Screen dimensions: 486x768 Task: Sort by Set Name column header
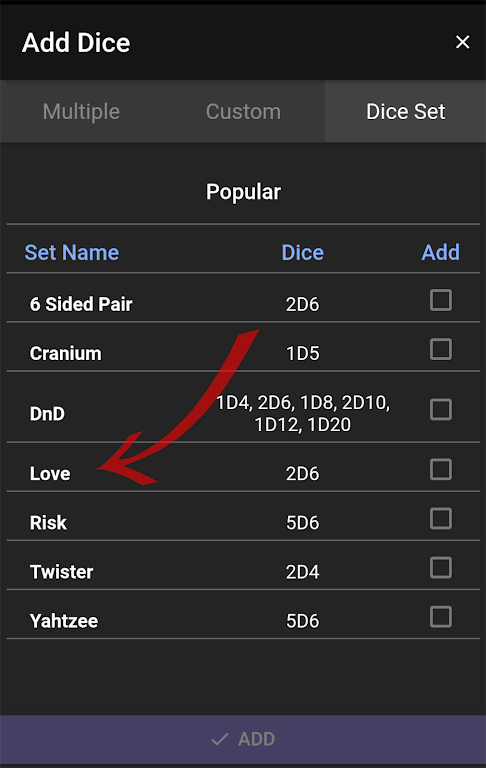point(72,253)
